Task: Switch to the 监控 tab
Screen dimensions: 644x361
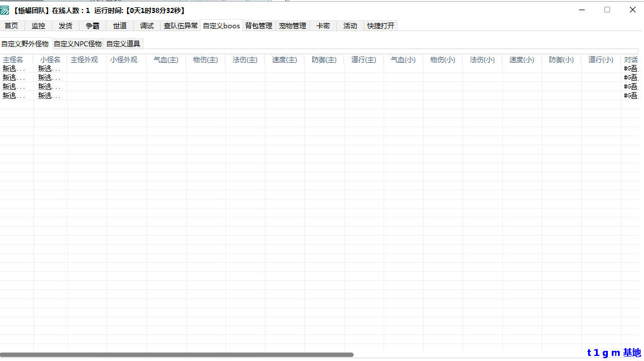Action: [x=38, y=25]
